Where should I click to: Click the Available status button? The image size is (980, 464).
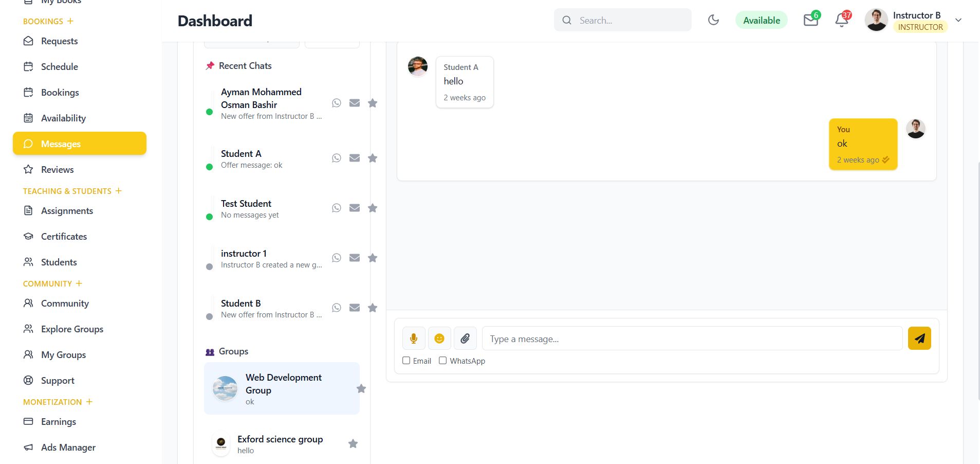(762, 21)
